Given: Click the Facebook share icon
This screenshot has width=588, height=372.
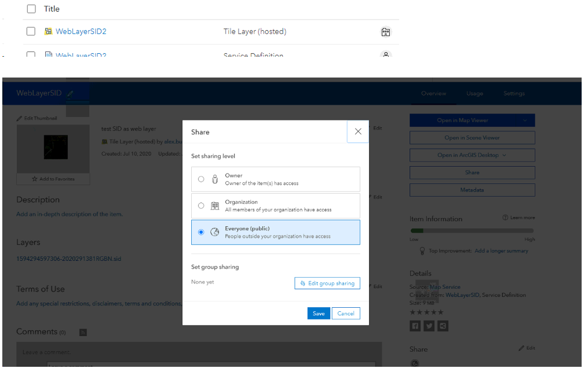Looking at the screenshot, I should [415, 326].
